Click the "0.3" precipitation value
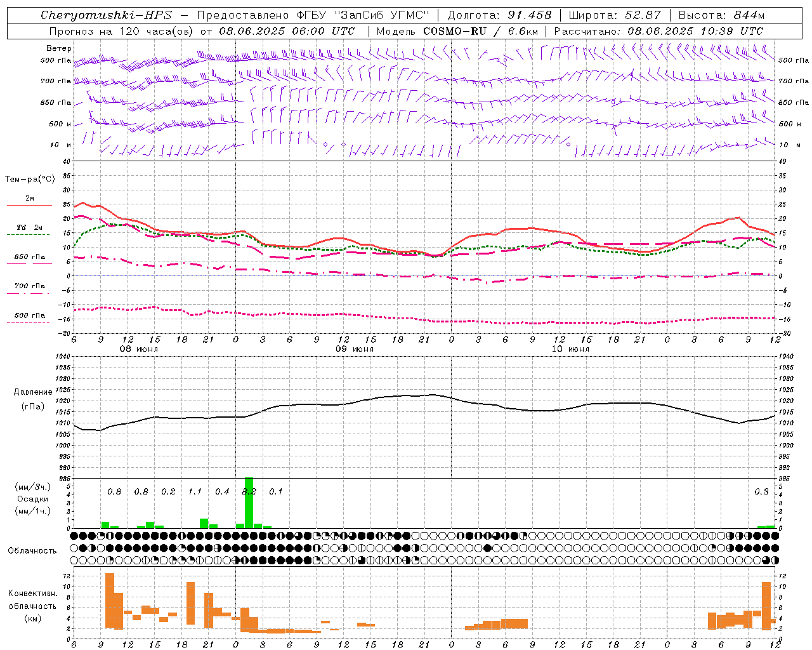The height and width of the screenshot is (650, 812). [x=761, y=492]
